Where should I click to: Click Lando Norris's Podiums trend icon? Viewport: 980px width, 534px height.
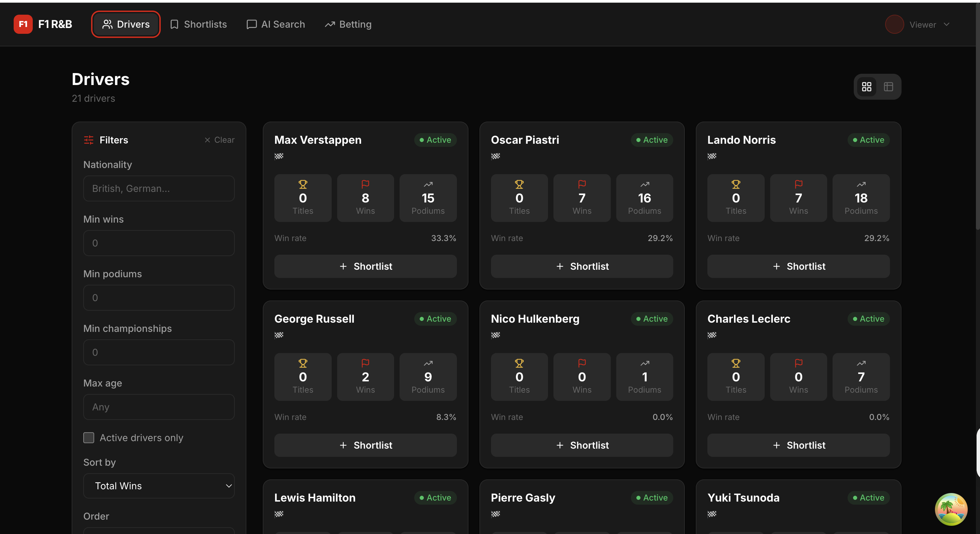(861, 185)
